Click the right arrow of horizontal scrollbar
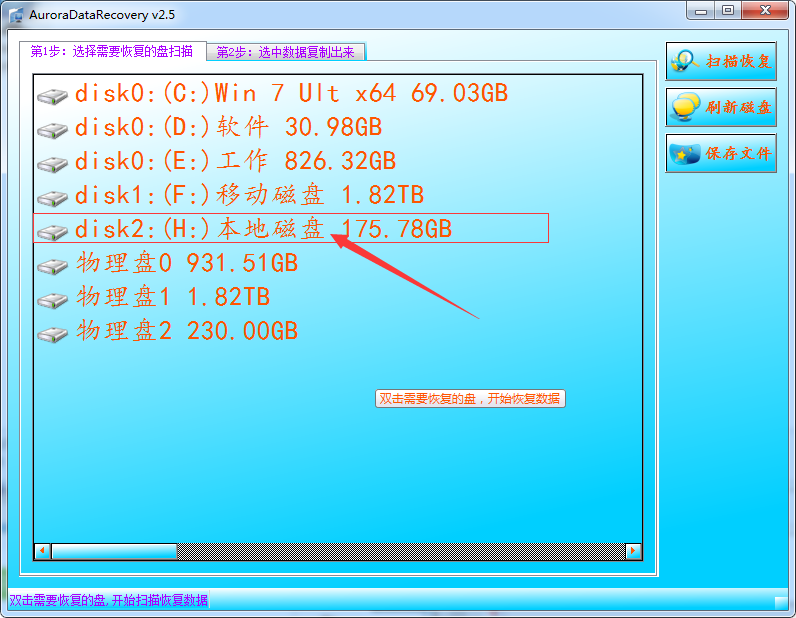The width and height of the screenshot is (796, 618). coord(633,551)
